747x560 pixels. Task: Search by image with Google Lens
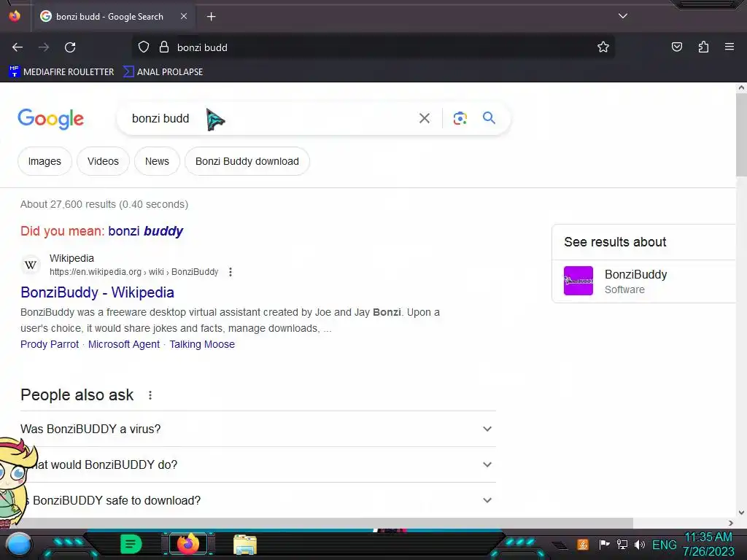click(x=460, y=118)
